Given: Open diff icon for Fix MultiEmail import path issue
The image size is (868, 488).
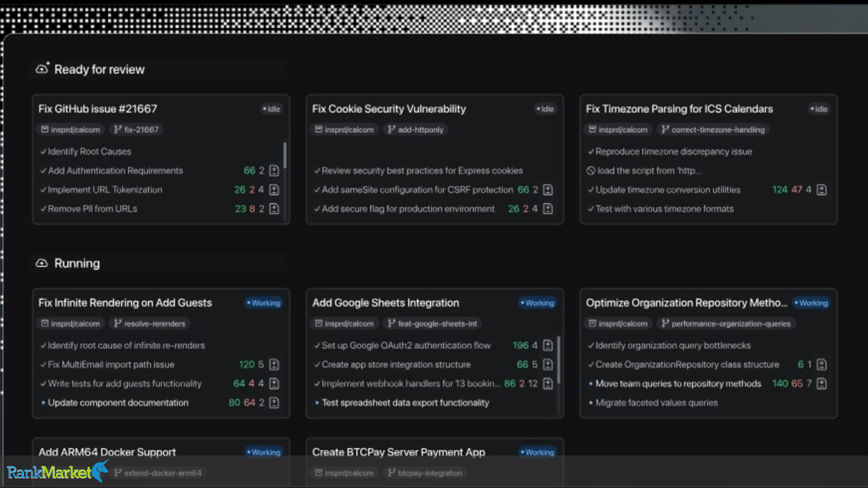Looking at the screenshot, I should pyautogui.click(x=274, y=365).
